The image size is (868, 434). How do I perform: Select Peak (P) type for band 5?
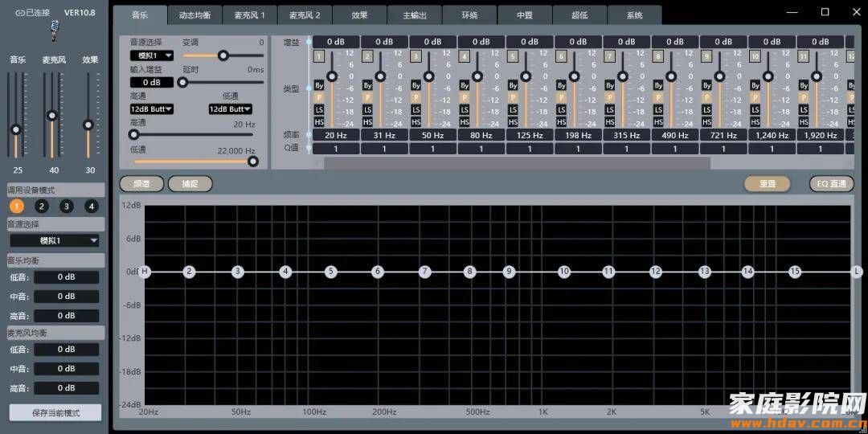513,97
